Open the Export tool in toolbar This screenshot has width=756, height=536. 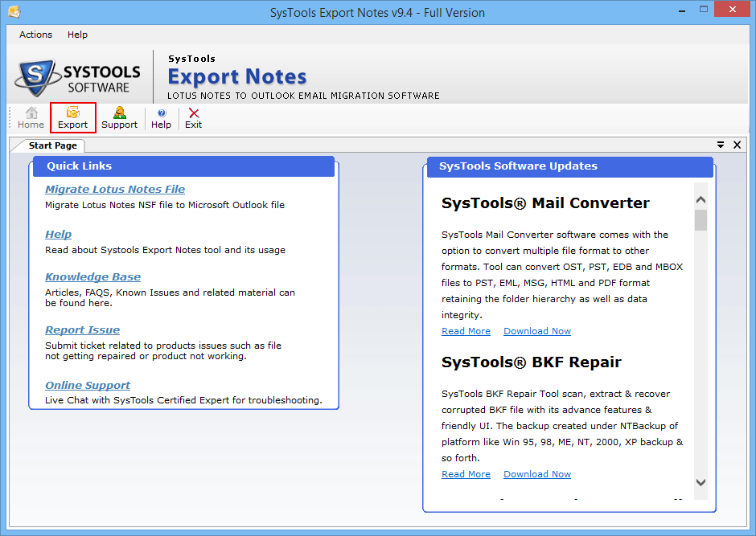click(x=73, y=117)
